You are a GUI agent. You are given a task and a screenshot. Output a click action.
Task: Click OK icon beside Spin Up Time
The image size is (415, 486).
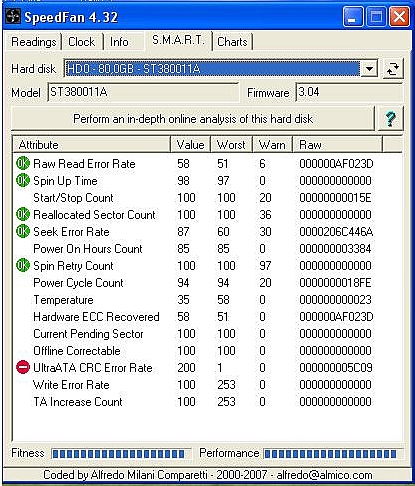23,180
